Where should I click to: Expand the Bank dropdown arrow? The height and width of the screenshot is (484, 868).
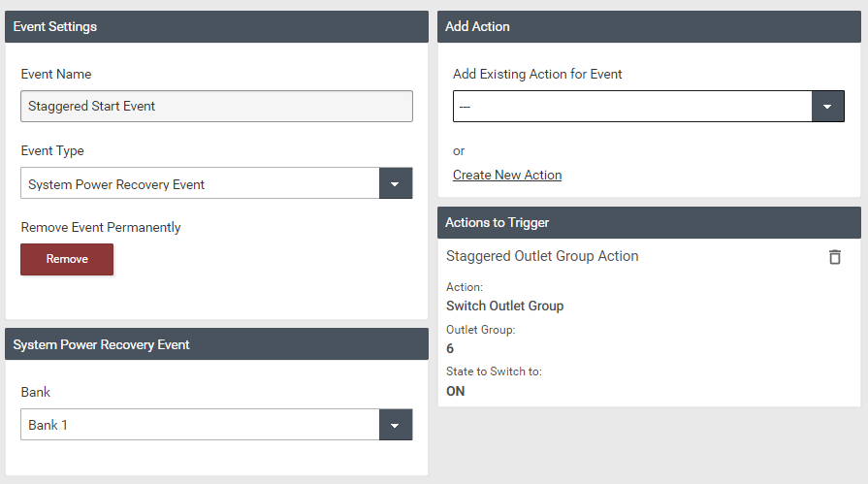pos(396,425)
